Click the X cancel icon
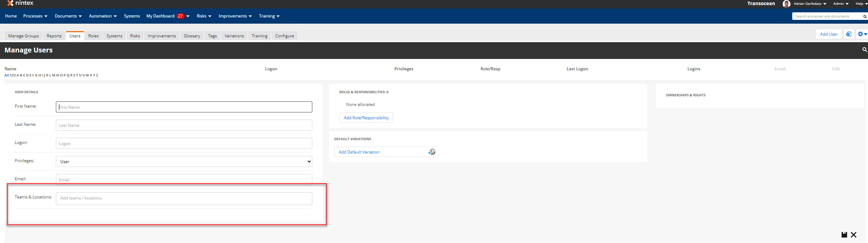 [854, 235]
